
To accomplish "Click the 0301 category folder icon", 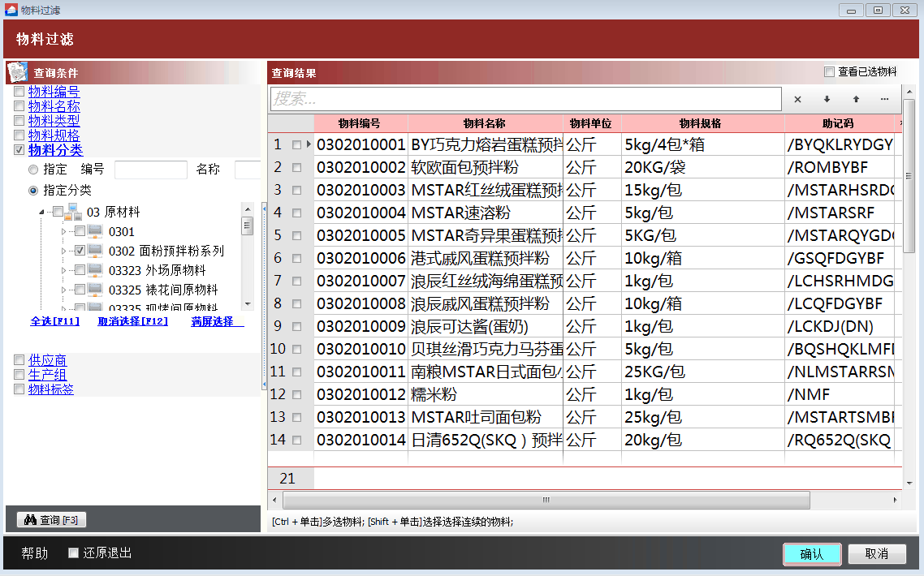I will 96,231.
